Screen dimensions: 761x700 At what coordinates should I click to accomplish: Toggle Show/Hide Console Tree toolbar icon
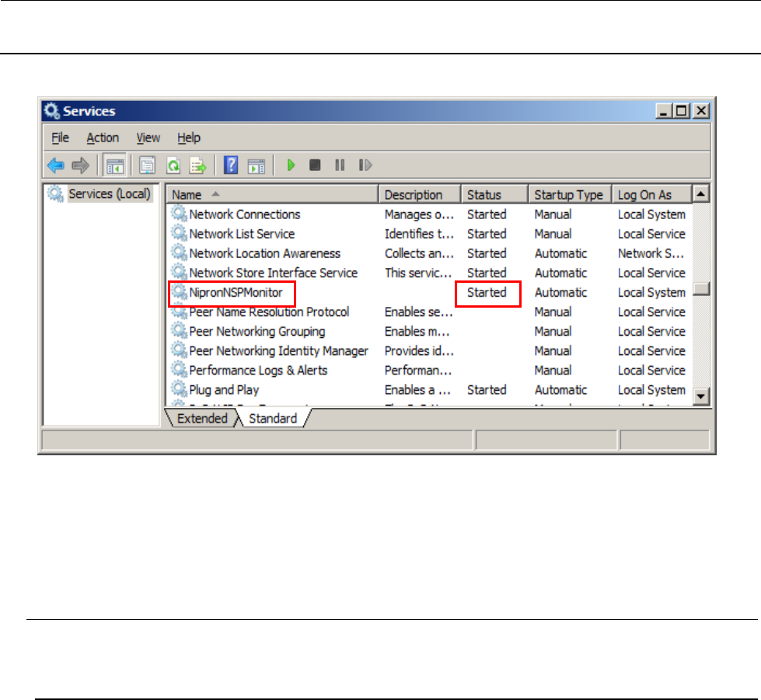(x=115, y=166)
